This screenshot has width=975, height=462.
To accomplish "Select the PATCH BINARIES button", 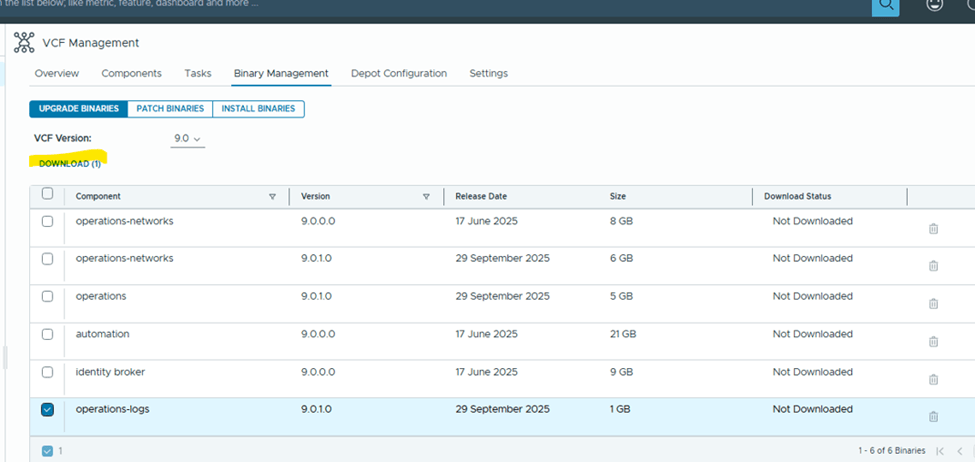I will coord(170,108).
